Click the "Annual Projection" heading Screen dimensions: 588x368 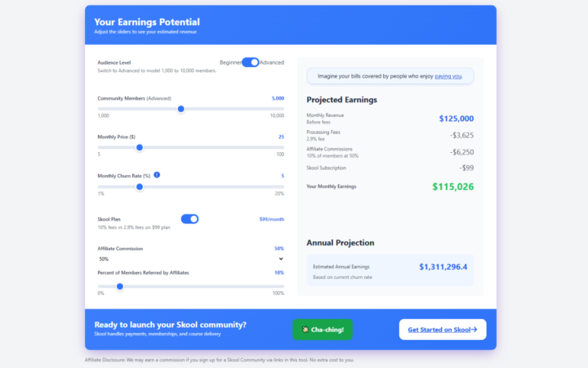coord(340,243)
